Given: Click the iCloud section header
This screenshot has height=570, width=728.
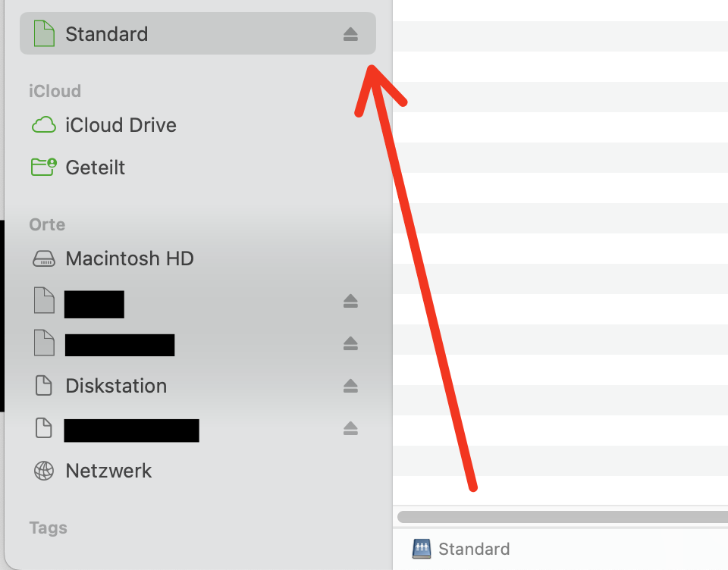Looking at the screenshot, I should pyautogui.click(x=55, y=91).
